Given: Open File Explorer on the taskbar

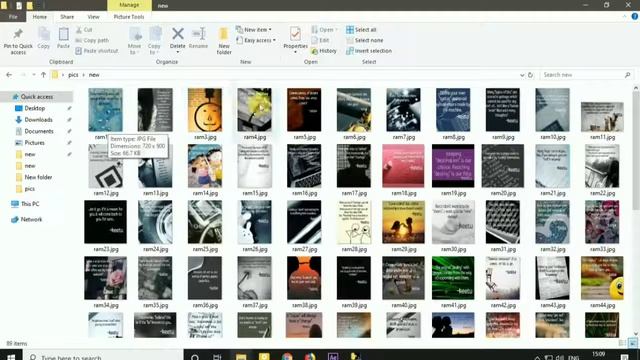Looking at the screenshot, I should pyautogui.click(x=241, y=357).
